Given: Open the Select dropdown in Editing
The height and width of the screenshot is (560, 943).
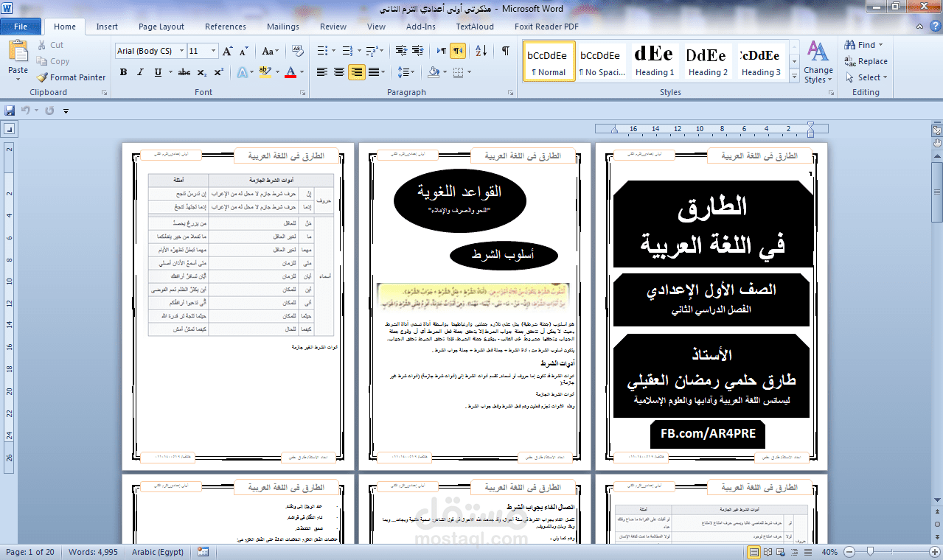Looking at the screenshot, I should [x=866, y=77].
